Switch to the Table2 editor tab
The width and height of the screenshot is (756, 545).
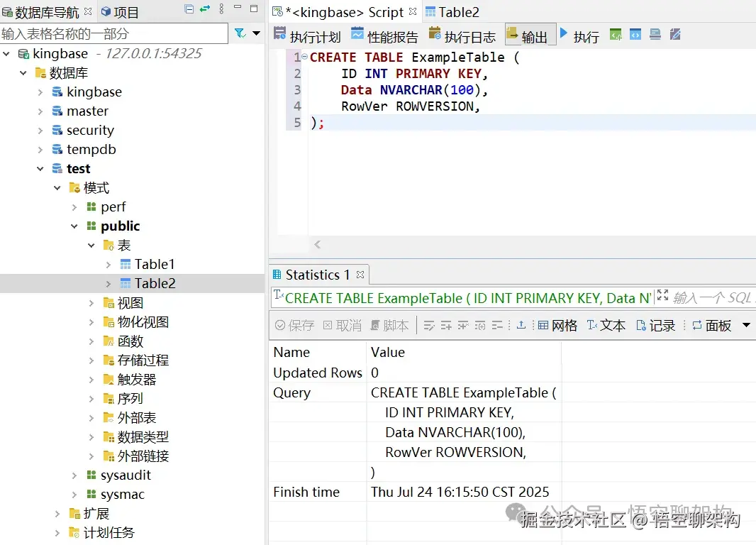(452, 12)
